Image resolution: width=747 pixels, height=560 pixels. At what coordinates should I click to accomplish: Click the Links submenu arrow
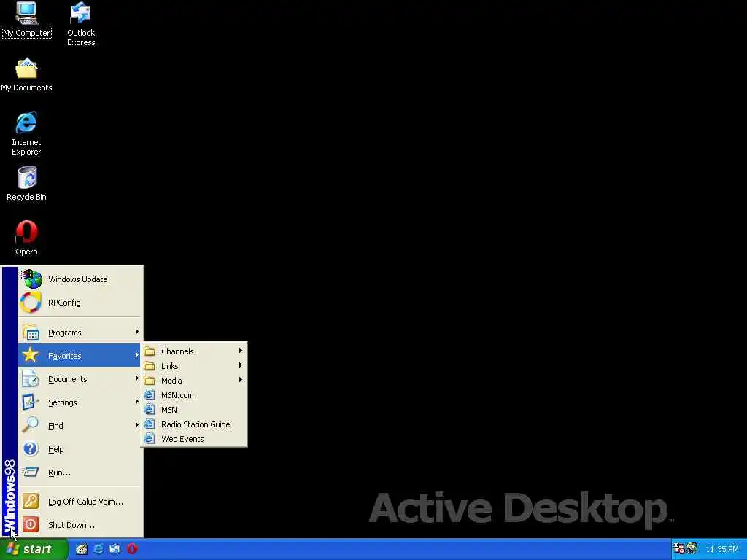click(241, 365)
